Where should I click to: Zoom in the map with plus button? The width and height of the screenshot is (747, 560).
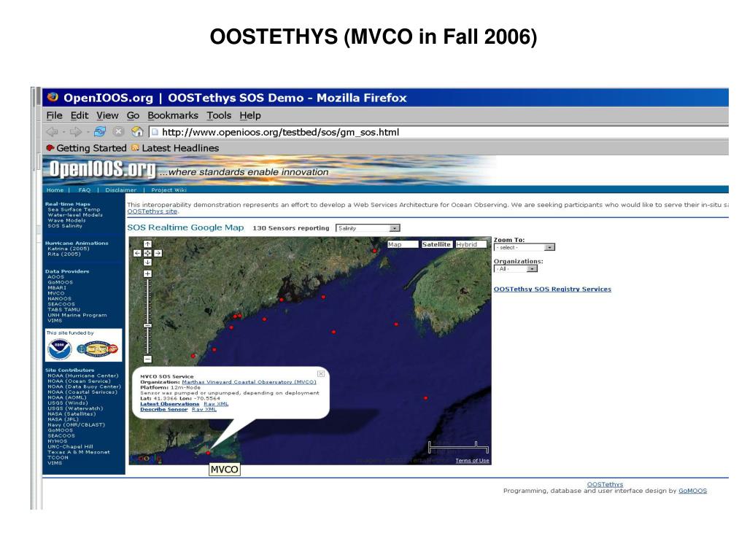coord(147,274)
